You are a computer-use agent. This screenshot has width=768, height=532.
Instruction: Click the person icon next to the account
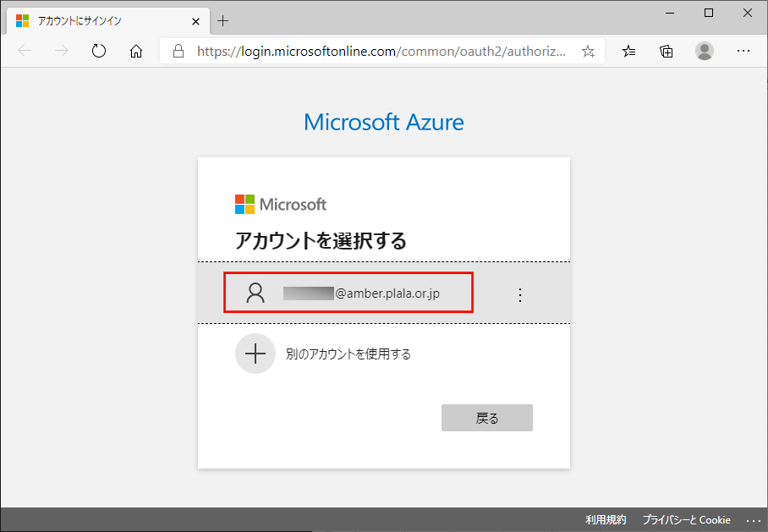tap(256, 293)
